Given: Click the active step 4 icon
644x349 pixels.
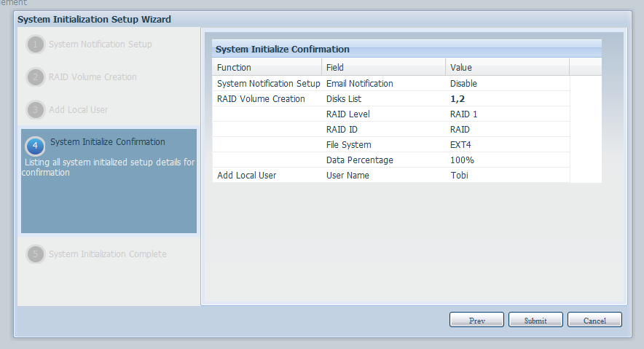Looking at the screenshot, I should coord(35,146).
